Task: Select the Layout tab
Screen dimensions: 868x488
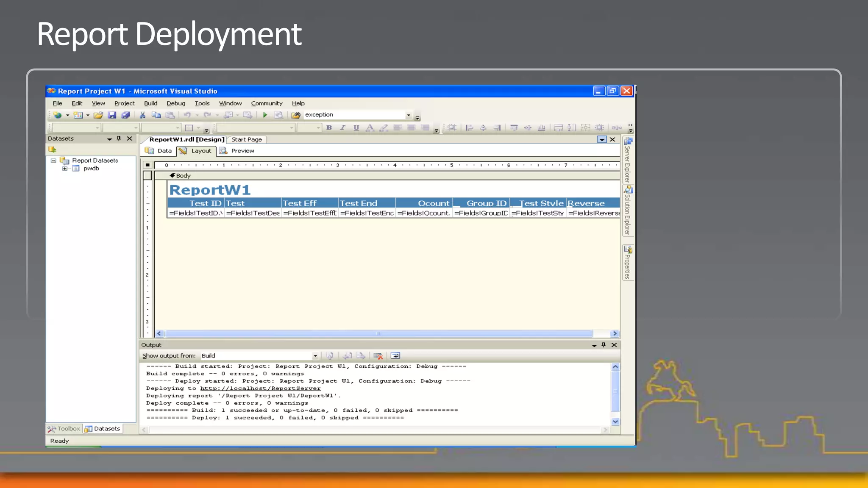Action: click(196, 151)
